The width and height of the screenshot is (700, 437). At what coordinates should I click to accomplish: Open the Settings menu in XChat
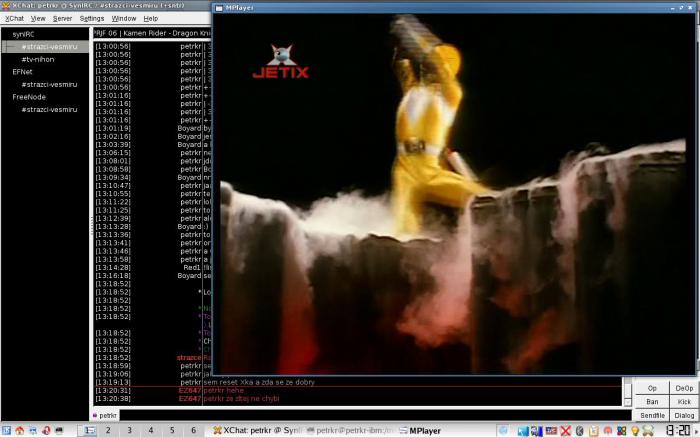tap(92, 18)
